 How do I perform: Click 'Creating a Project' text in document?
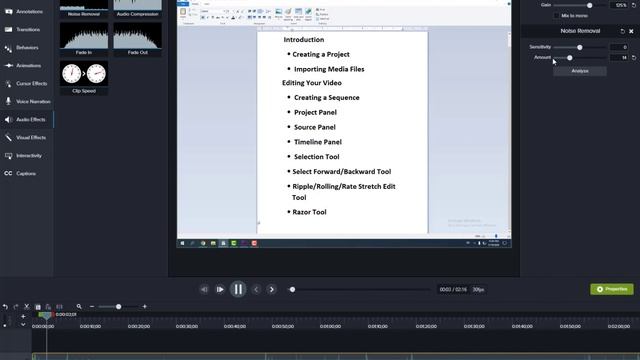tap(321, 54)
